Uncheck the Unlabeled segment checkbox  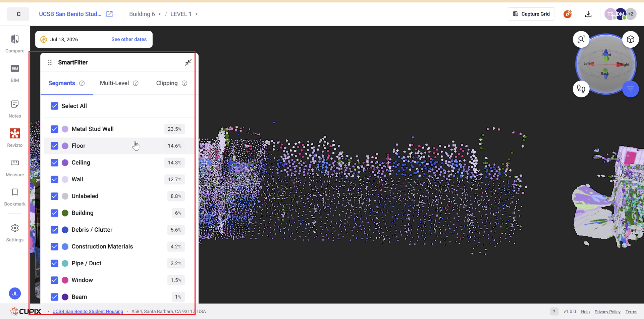pyautogui.click(x=54, y=196)
